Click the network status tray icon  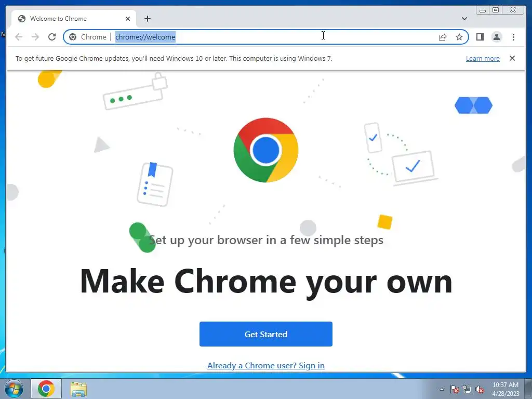pos(467,389)
